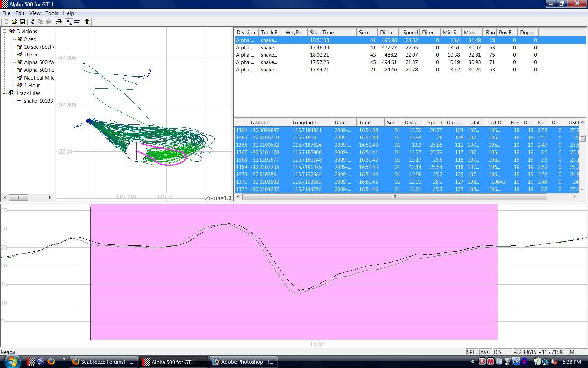Select the 1 Hour division item
The height and width of the screenshot is (368, 588).
(x=32, y=86)
